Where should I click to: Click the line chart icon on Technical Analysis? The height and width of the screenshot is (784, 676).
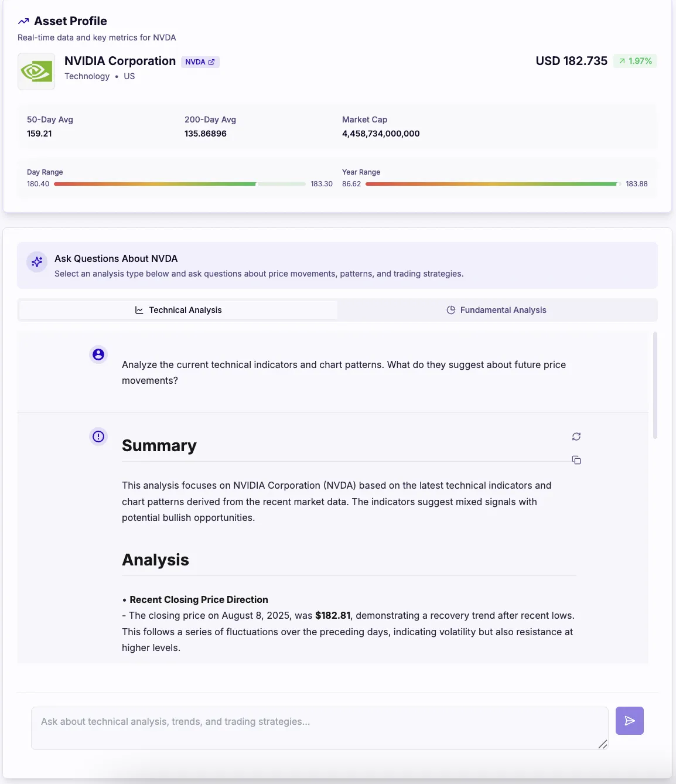139,310
